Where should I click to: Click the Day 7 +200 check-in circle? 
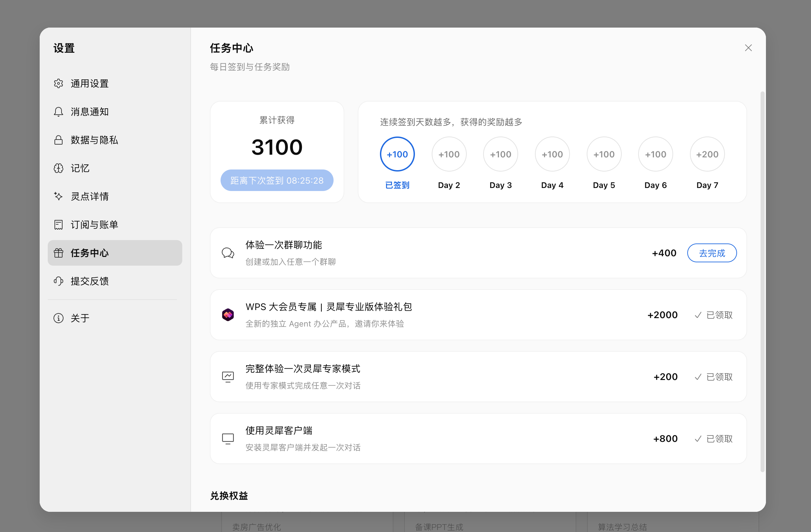(x=707, y=154)
